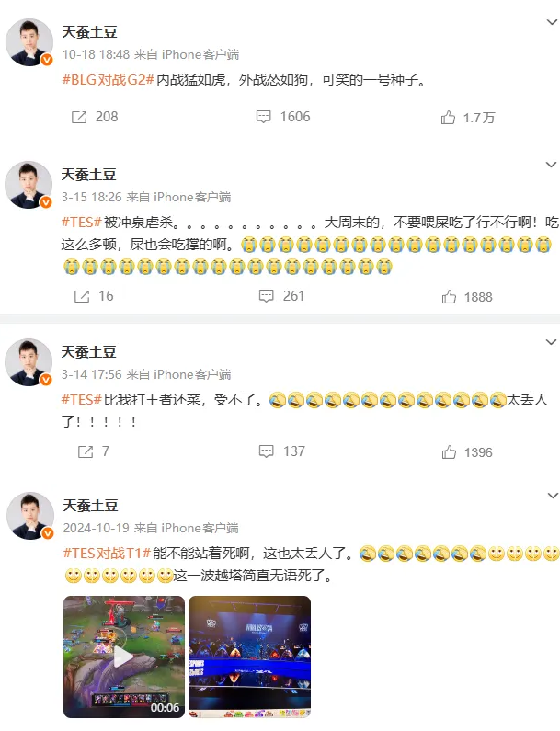Repost the TES 被冲泉虐杀 post
This screenshot has height=731, width=560.
click(x=82, y=296)
